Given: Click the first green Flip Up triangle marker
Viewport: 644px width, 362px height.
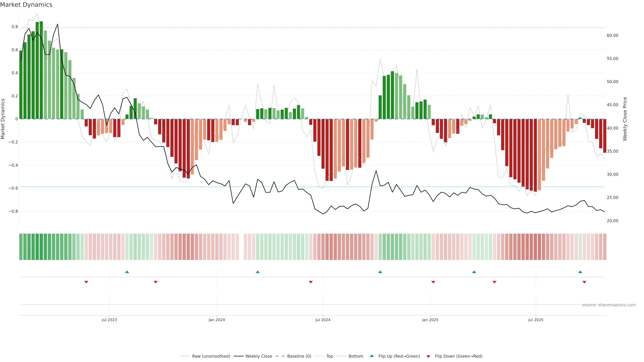Looking at the screenshot, I should [x=127, y=272].
